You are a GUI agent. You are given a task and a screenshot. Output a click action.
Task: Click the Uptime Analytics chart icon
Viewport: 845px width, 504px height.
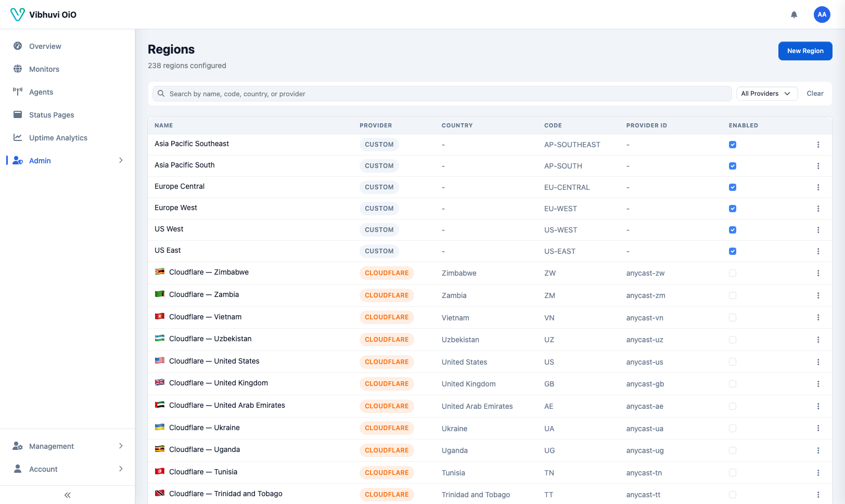tap(18, 137)
